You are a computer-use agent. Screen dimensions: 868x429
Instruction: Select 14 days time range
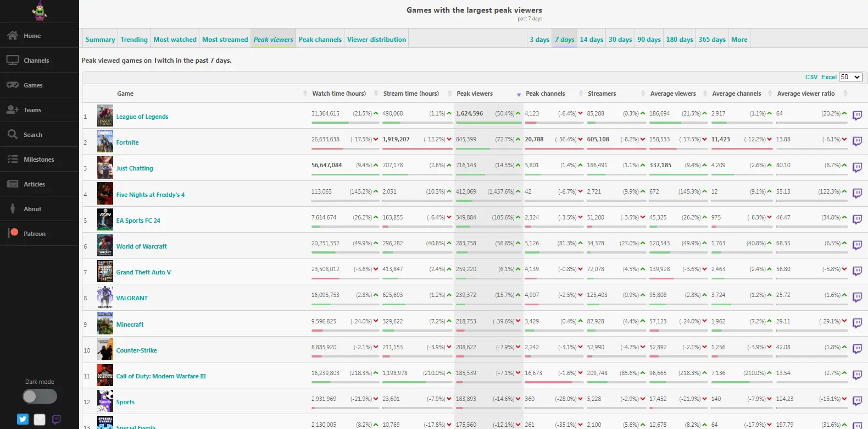point(592,39)
